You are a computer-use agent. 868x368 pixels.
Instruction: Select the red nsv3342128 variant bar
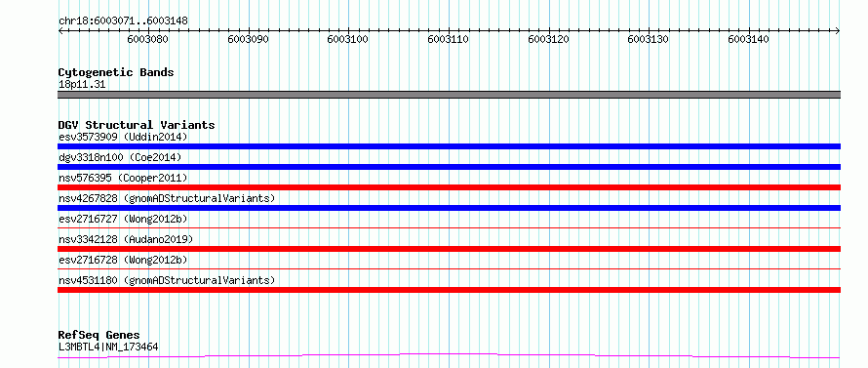click(x=449, y=249)
